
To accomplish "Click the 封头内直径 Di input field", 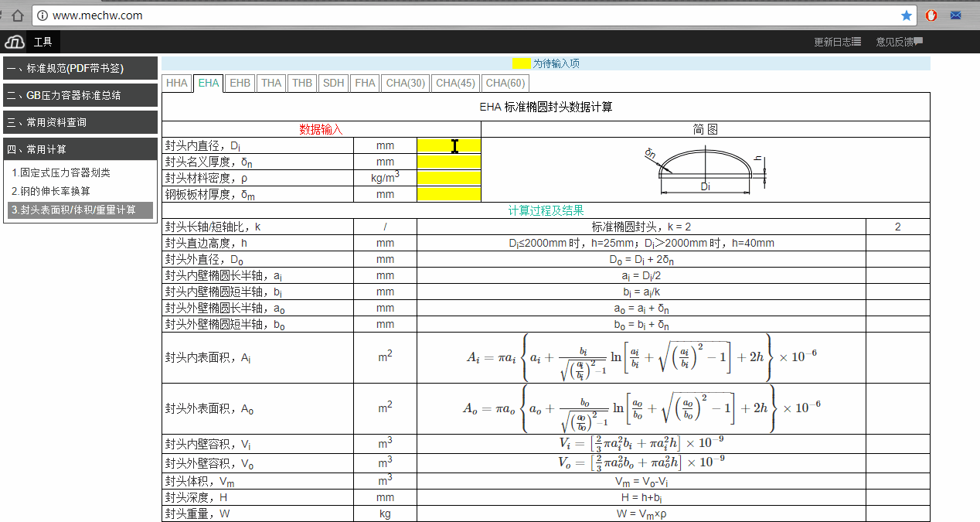I will point(448,145).
